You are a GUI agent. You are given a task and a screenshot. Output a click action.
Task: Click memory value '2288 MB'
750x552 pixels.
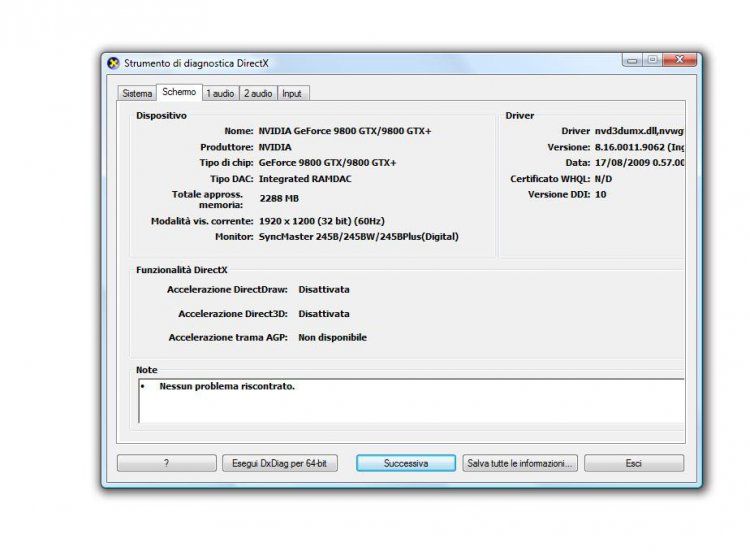279,199
